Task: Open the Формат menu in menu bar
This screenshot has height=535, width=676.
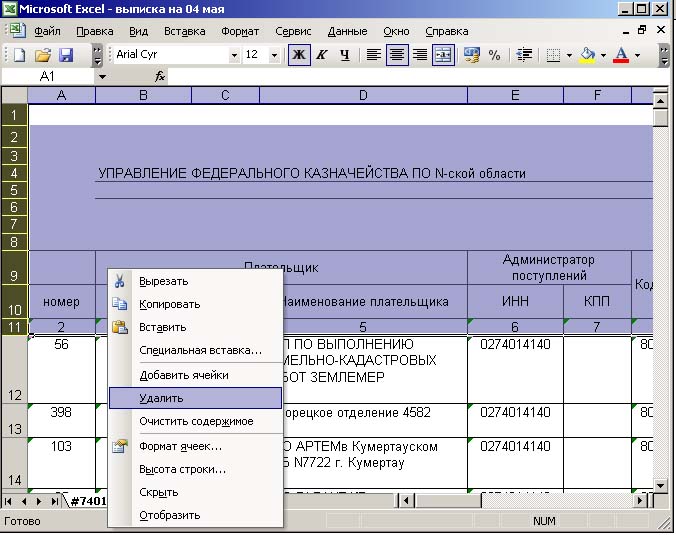Action: point(239,31)
